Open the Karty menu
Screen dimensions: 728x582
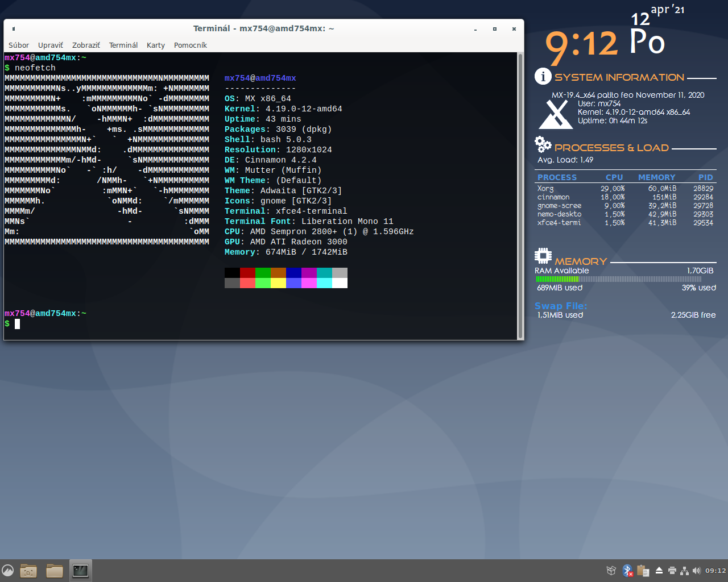tap(156, 45)
